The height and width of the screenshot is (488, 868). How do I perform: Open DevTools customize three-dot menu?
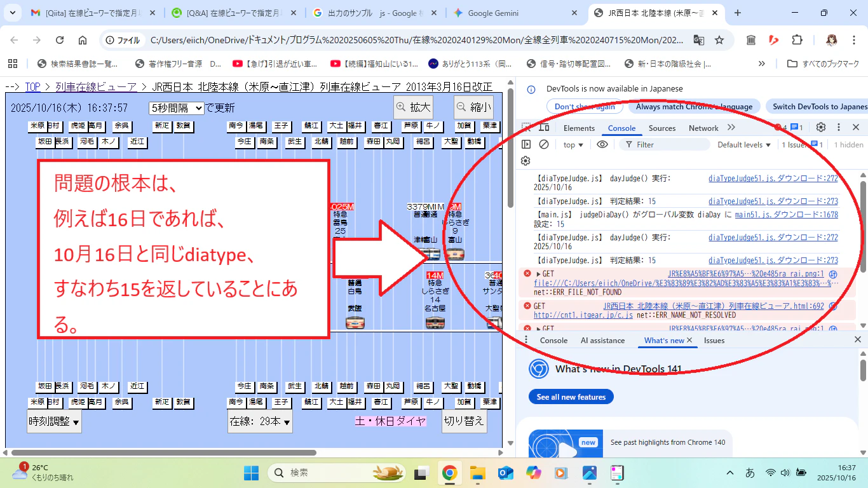point(839,128)
